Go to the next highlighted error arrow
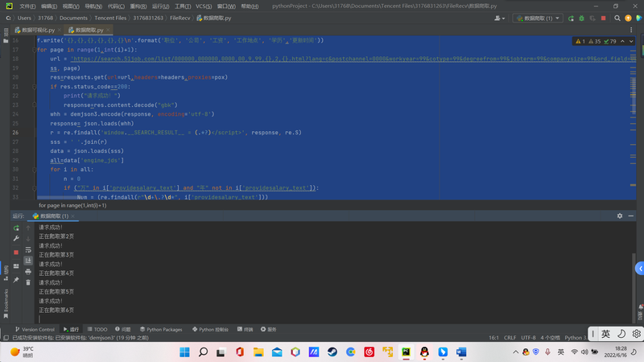The image size is (644, 362). [x=631, y=41]
